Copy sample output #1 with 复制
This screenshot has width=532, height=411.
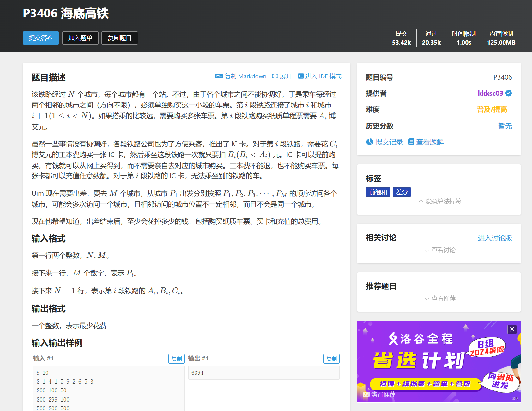pyautogui.click(x=331, y=359)
